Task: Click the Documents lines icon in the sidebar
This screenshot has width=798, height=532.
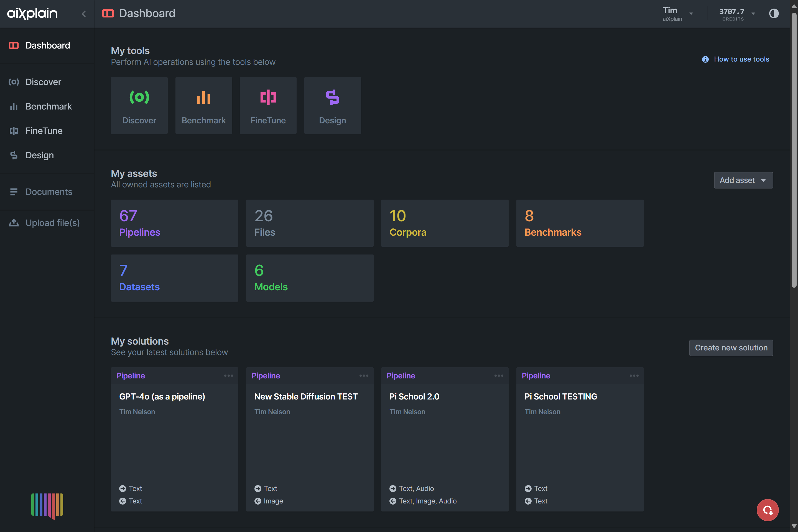Action: (14, 192)
